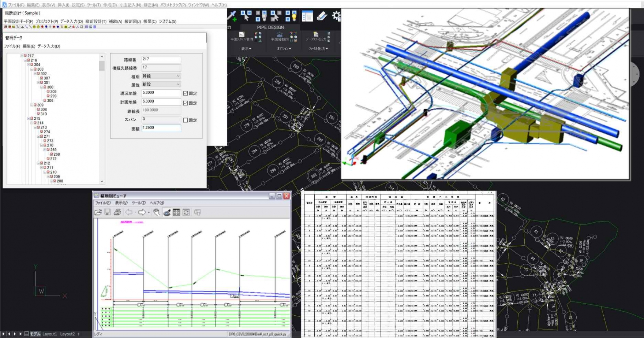
Task: Click printer icon in 縦断図ビューア toolbar
Action: [x=117, y=212]
